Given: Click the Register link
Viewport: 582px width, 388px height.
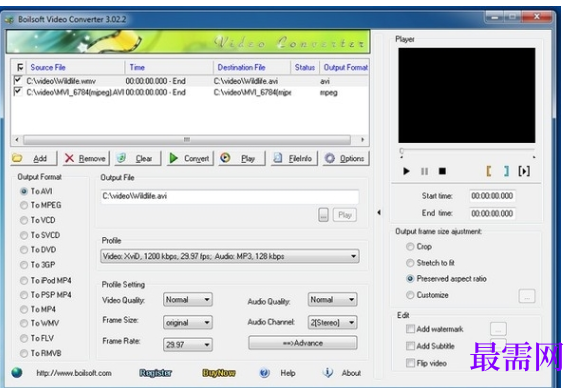Looking at the screenshot, I should [156, 373].
